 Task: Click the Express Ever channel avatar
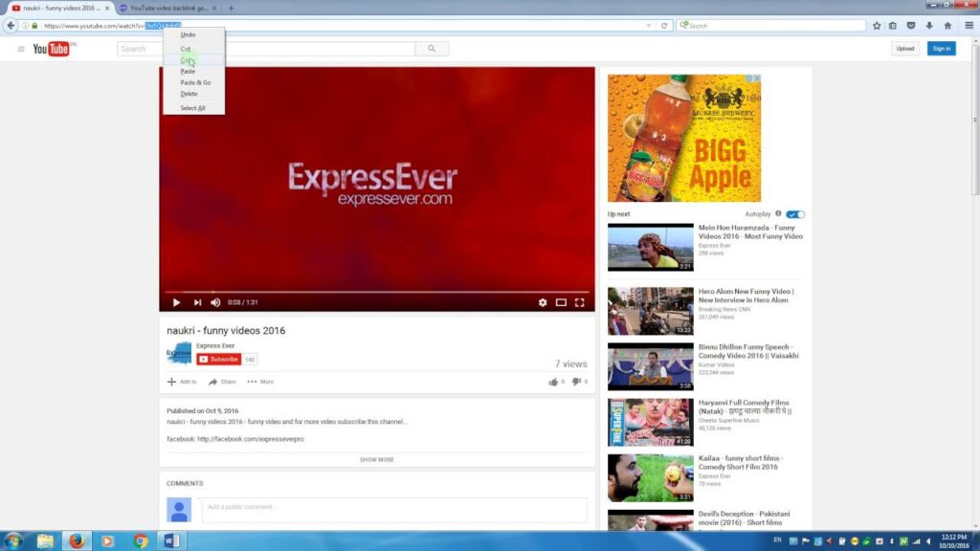pyautogui.click(x=179, y=353)
